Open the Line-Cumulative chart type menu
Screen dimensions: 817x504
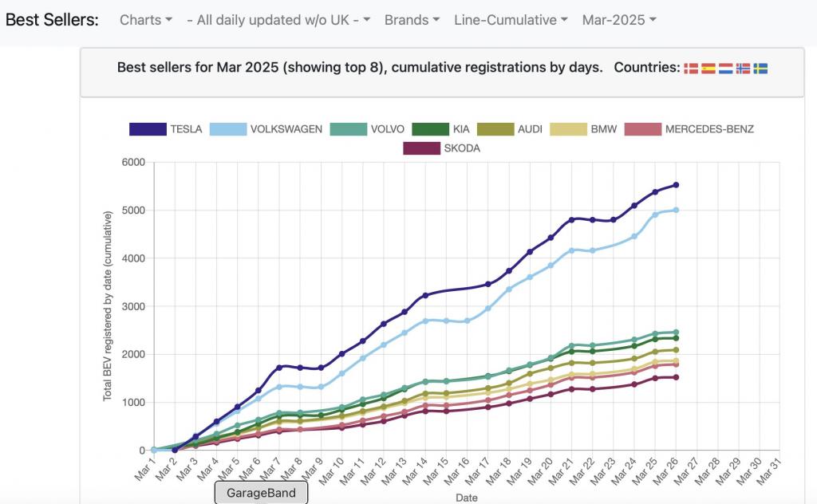(x=511, y=20)
